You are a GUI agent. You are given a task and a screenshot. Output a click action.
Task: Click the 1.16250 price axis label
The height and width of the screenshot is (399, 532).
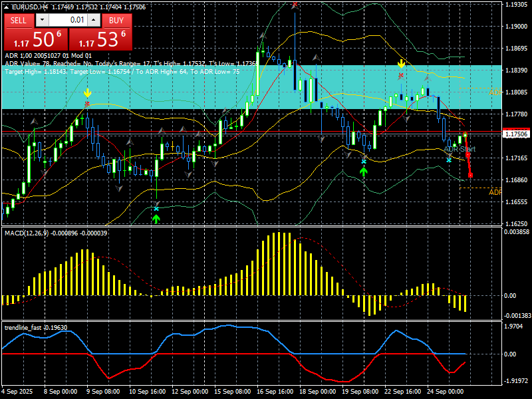[517, 223]
